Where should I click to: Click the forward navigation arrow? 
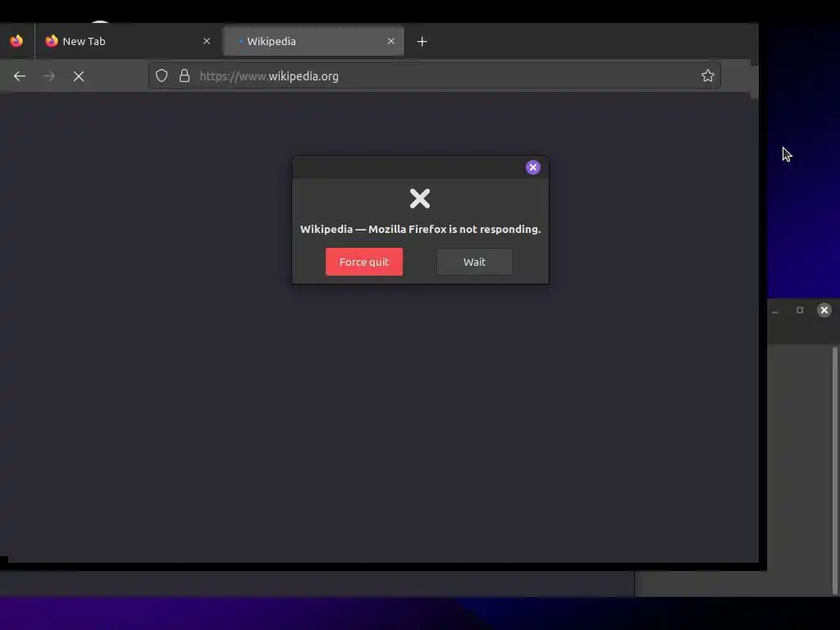49,76
